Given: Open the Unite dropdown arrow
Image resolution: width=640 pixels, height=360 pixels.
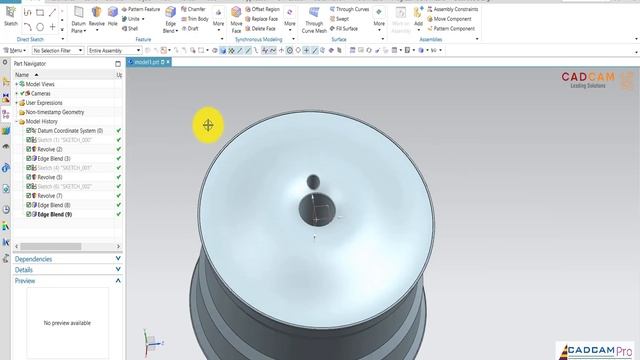Looking at the screenshot, I should click(143, 19).
